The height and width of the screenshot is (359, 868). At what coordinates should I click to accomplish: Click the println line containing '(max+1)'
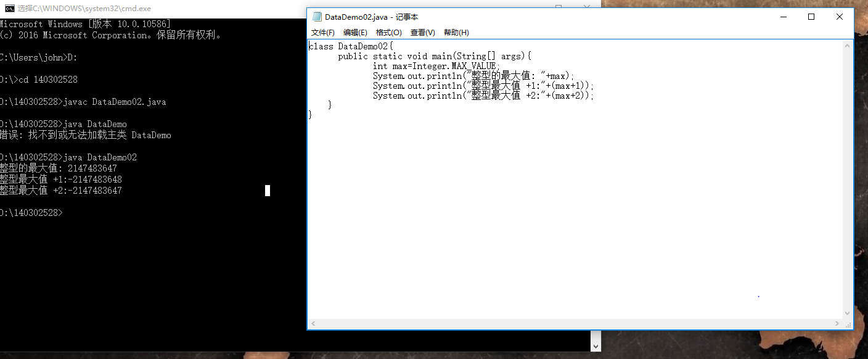point(483,86)
